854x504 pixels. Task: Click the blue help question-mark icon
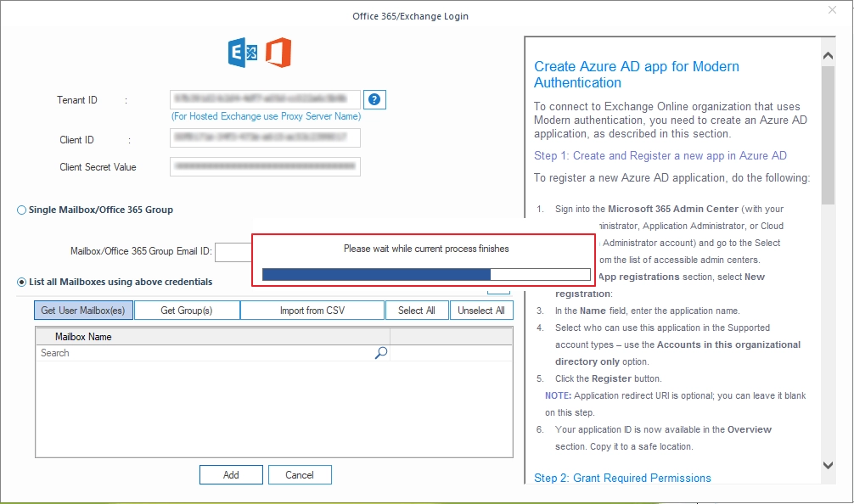pyautogui.click(x=374, y=99)
